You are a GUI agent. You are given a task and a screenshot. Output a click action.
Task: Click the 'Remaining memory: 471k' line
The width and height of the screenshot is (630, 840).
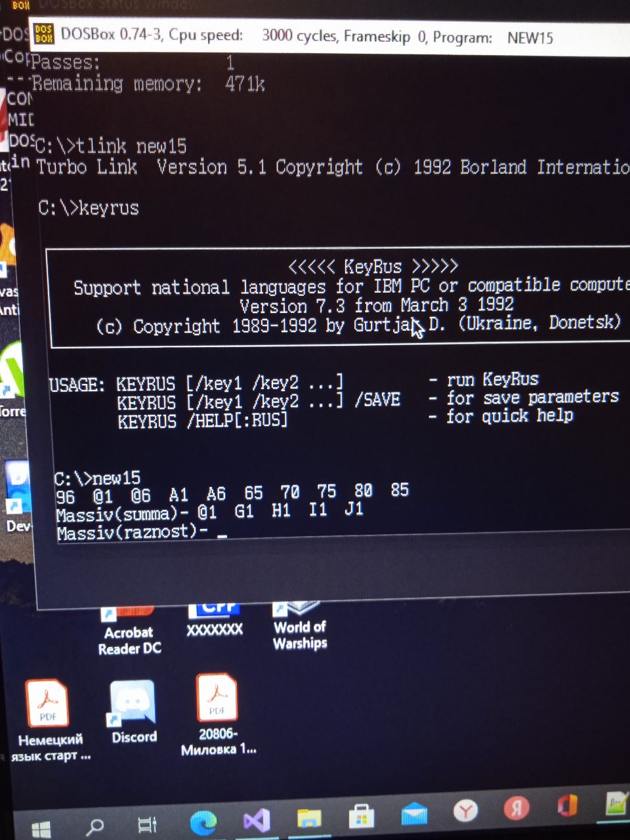pyautogui.click(x=148, y=84)
